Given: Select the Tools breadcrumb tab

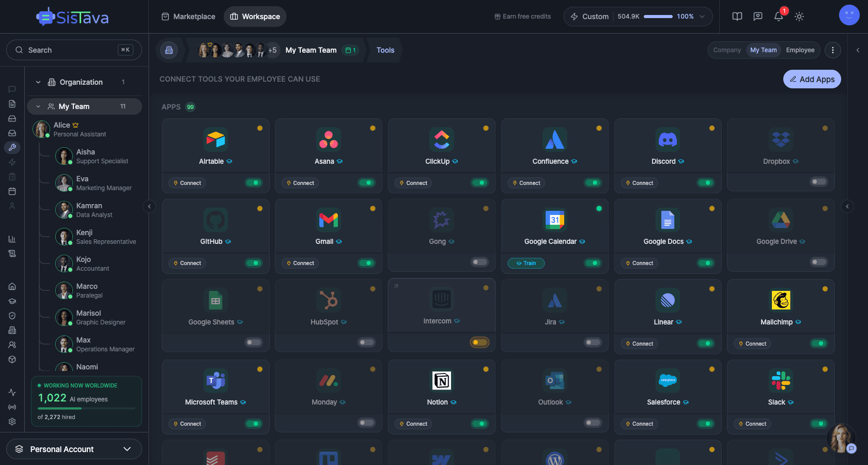Looking at the screenshot, I should [x=385, y=50].
